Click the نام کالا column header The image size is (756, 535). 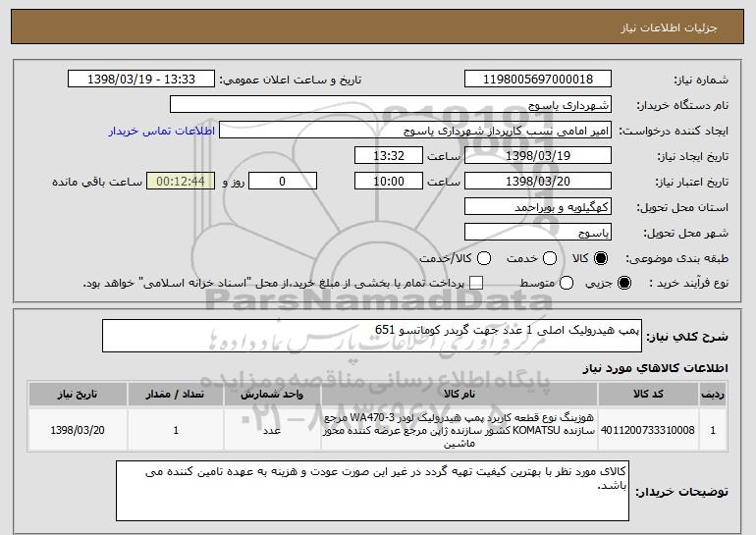(x=459, y=395)
